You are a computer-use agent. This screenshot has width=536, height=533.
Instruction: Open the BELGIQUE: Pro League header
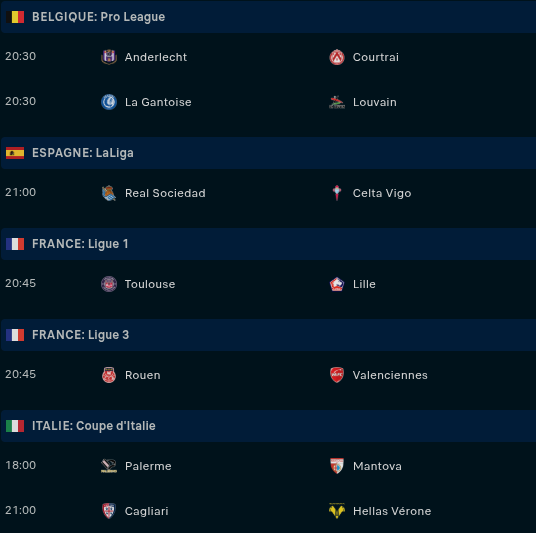268,17
